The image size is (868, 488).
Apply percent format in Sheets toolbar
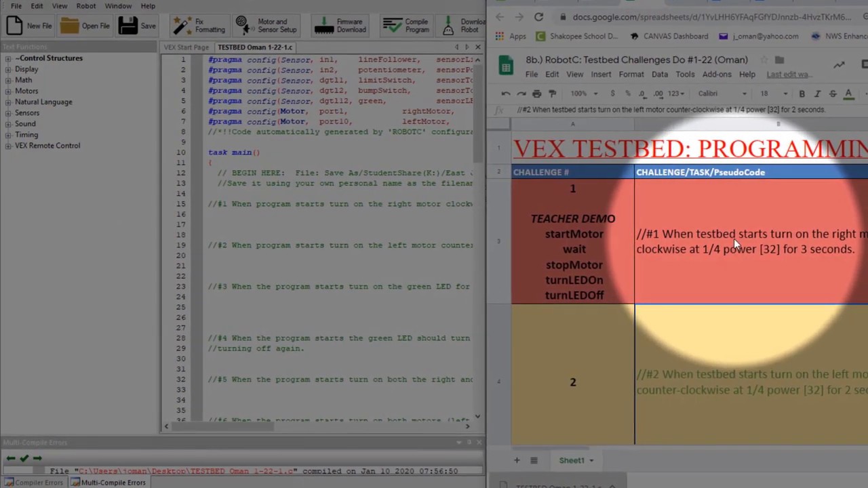[627, 94]
